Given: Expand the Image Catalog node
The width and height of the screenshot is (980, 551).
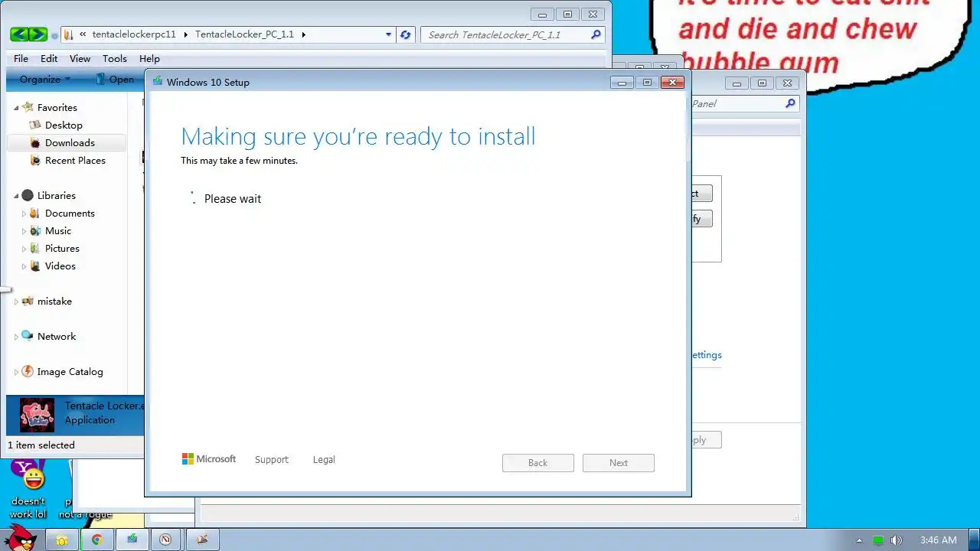Looking at the screenshot, I should coord(16,372).
